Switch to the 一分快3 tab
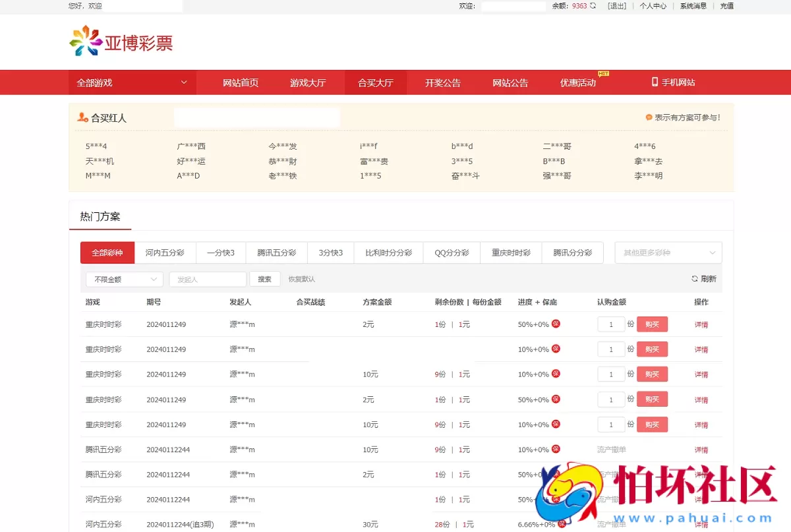 pyautogui.click(x=221, y=252)
